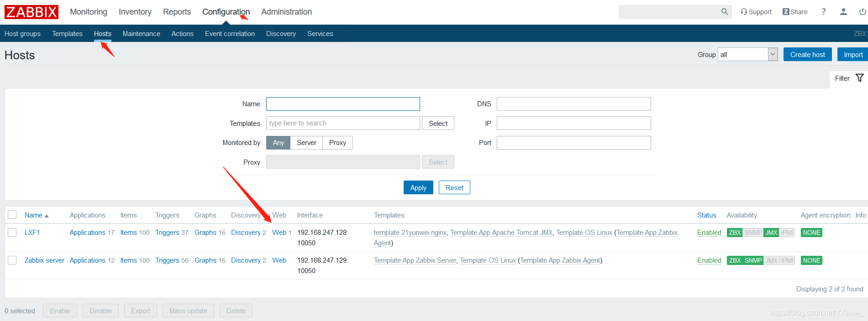Go to Templates submenu
Image resolution: width=868 pixels, height=321 pixels.
tap(67, 34)
